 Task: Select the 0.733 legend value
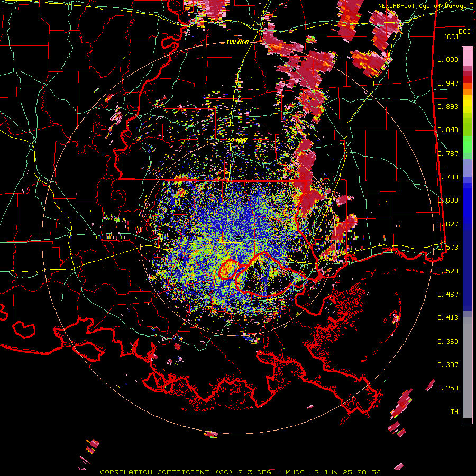pyautogui.click(x=448, y=177)
